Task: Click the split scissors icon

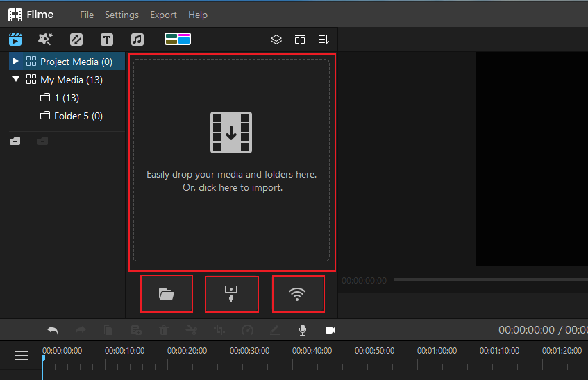Action: click(192, 330)
